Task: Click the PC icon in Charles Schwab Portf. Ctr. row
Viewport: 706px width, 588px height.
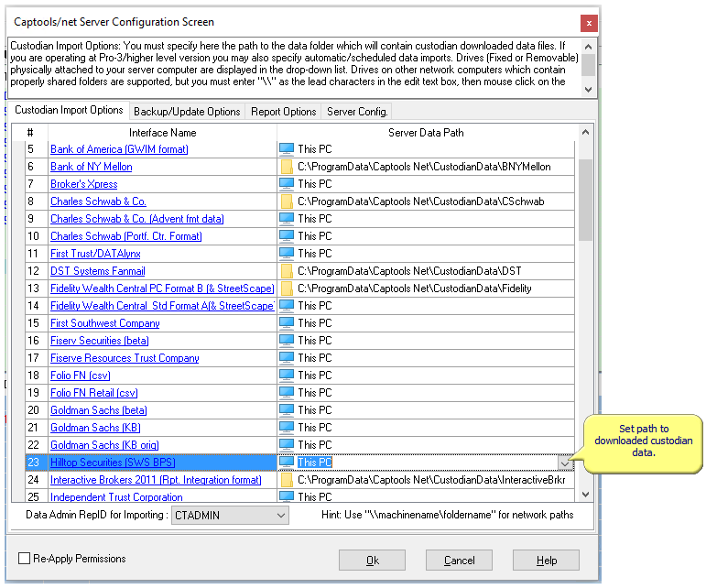Action: click(287, 236)
